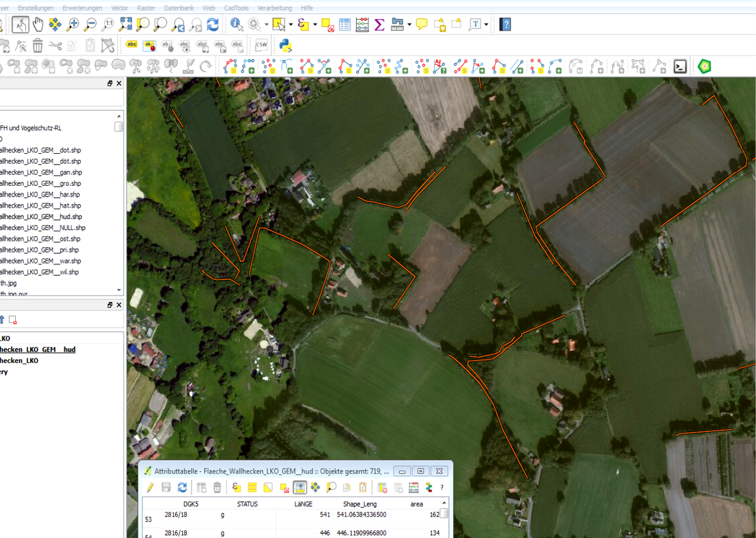756x538 pixels.
Task: Select layer Wallhecken_LKO_GEM__ost.shp in list
Action: (x=40, y=239)
